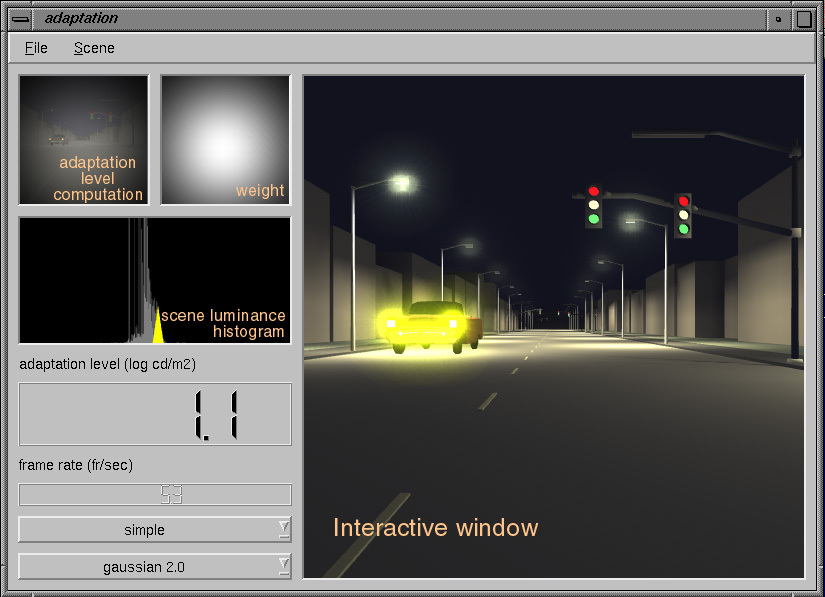
Task: Click the frame rate indicator bar
Action: click(155, 494)
